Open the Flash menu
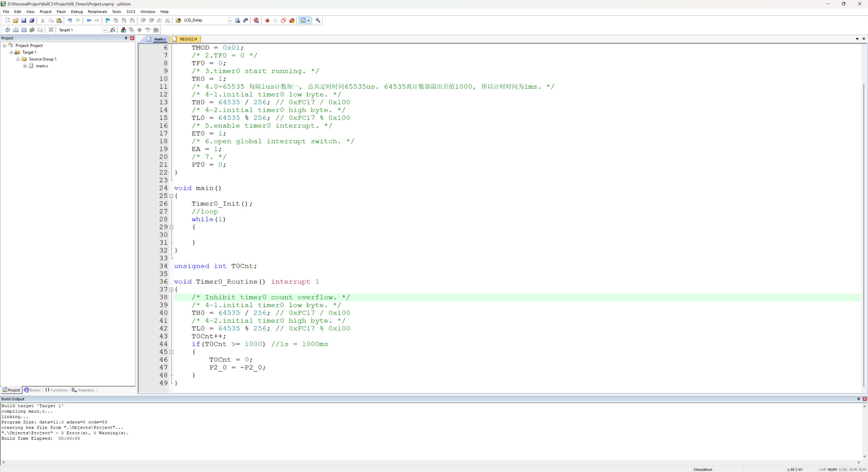Viewport: 868px width, 472px height. [61, 12]
